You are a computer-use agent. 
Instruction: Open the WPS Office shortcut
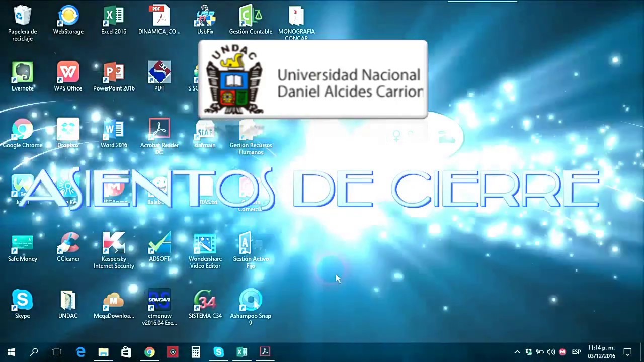(x=68, y=77)
